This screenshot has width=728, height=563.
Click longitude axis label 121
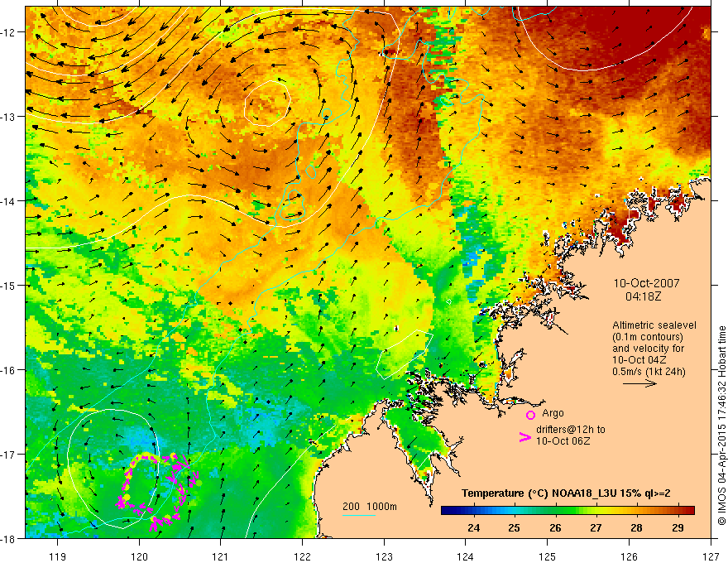point(221,556)
